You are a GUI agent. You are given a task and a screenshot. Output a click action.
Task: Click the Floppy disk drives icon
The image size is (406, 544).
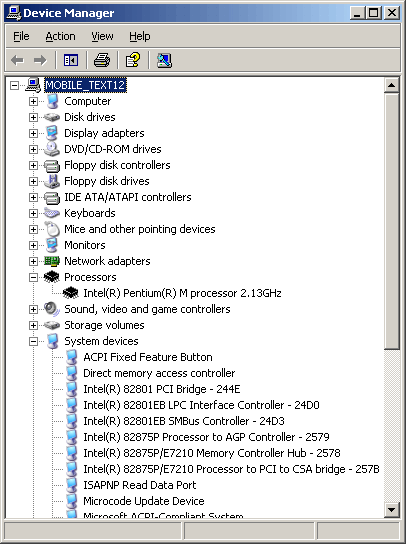click(x=52, y=181)
